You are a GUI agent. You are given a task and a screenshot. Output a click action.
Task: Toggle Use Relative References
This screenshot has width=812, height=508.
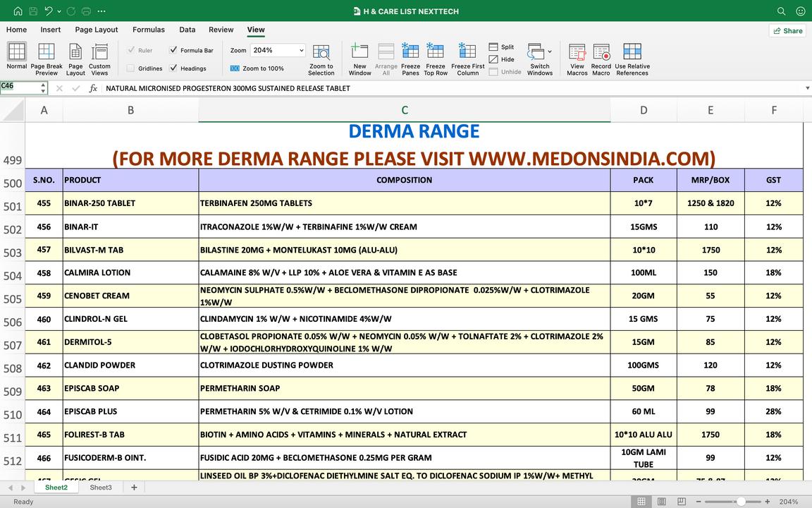point(632,59)
